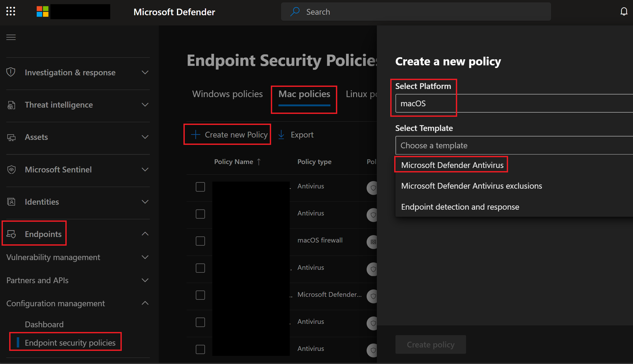Expand the Identities chevron
Viewport: 633px width, 364px height.
[145, 202]
